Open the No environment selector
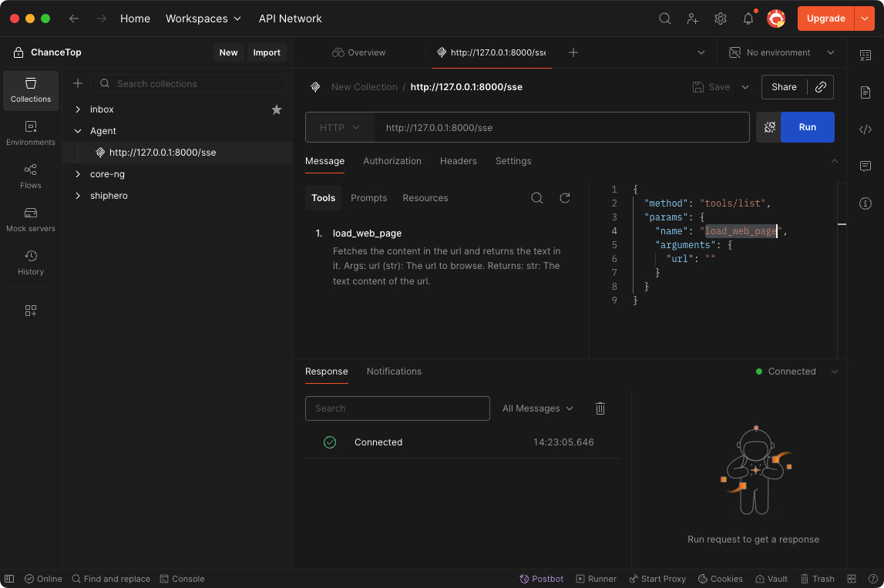Image resolution: width=884 pixels, height=588 pixels. (781, 52)
